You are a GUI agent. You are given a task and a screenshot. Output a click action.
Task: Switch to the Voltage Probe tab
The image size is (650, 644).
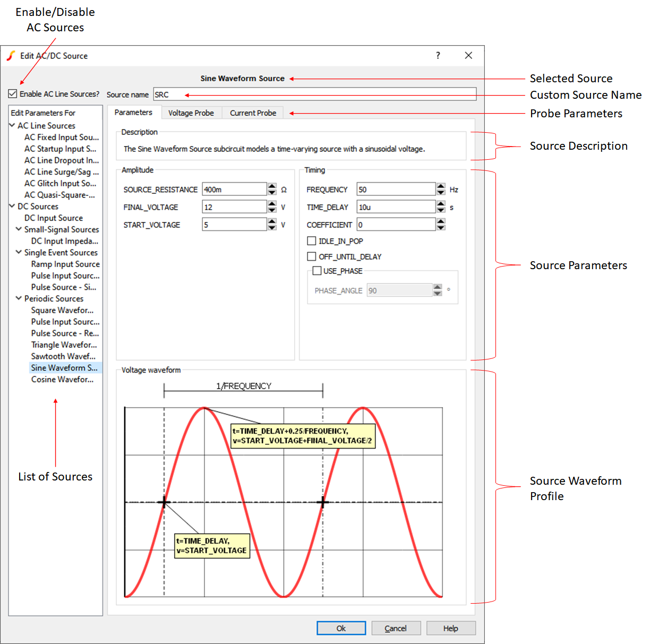click(x=191, y=113)
